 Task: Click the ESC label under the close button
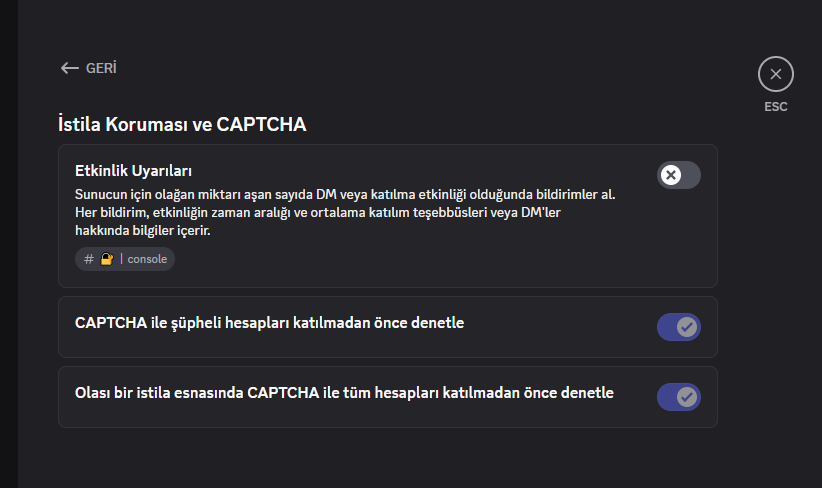[775, 107]
